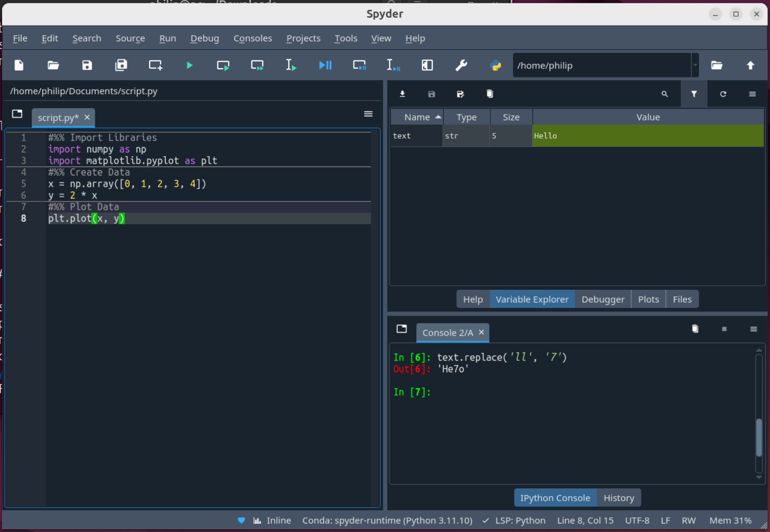Click the console vertical scrollbar handle

[x=759, y=438]
